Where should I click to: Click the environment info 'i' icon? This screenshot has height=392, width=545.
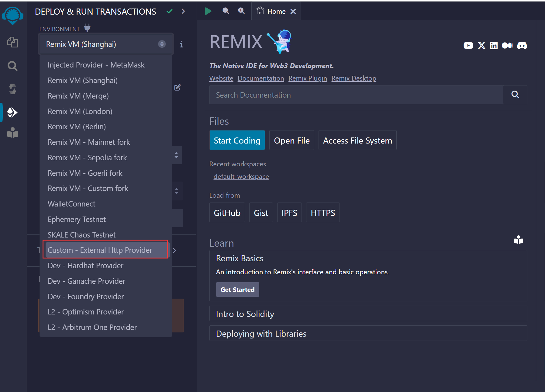point(181,44)
